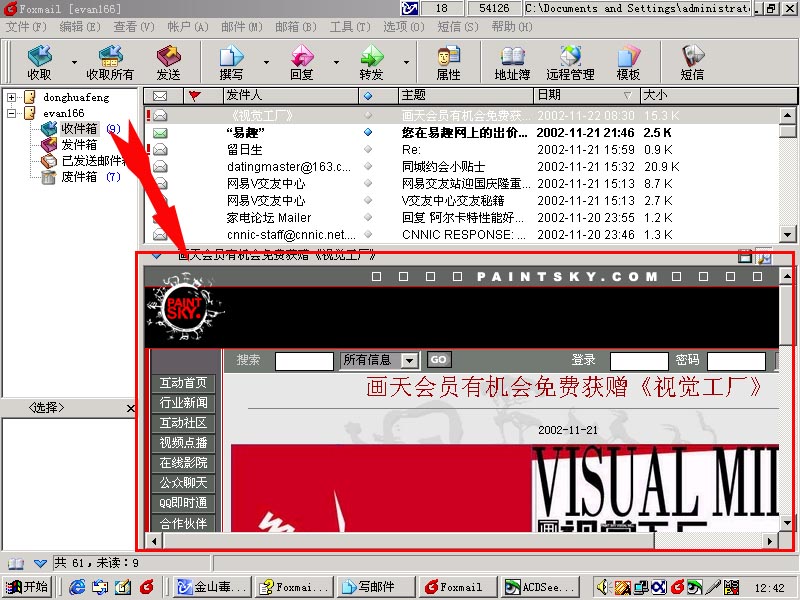Open the 地址簿 address book icon
The width and height of the screenshot is (800, 600).
(513, 56)
